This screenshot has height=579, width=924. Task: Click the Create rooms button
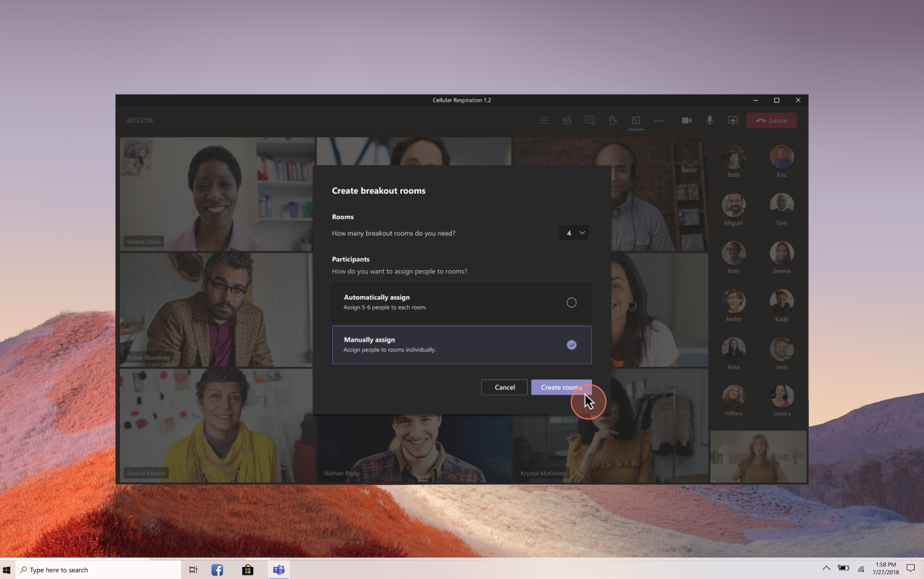pyautogui.click(x=562, y=387)
